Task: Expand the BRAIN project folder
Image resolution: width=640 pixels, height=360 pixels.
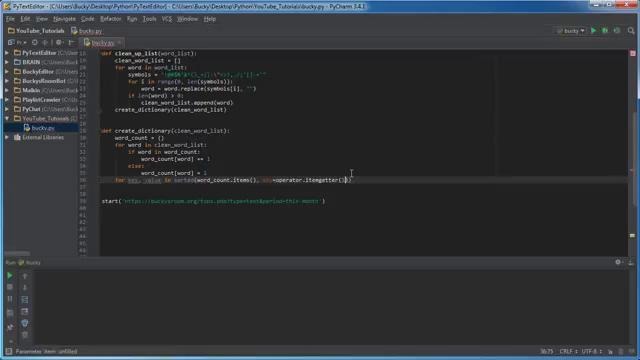Action: [x=7, y=62]
